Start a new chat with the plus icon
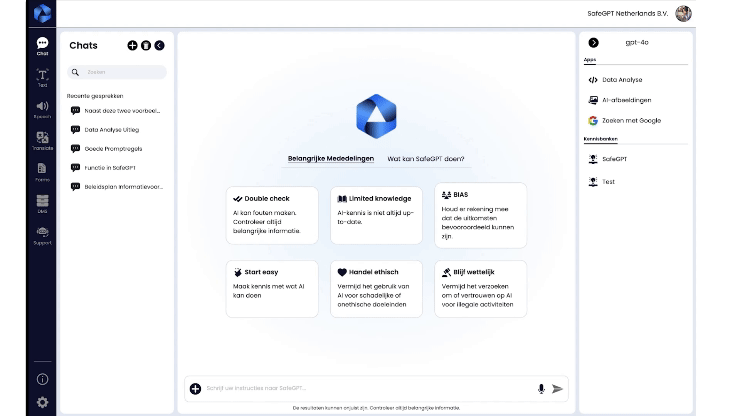This screenshot has height=416, width=740. point(133,45)
